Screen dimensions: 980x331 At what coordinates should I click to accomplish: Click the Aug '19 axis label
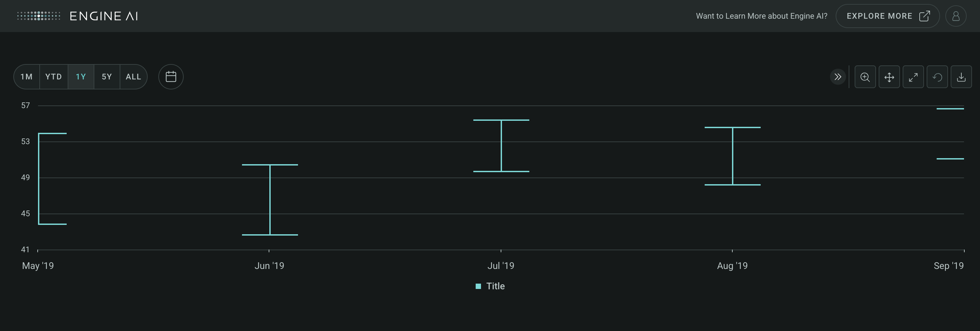coord(732,266)
